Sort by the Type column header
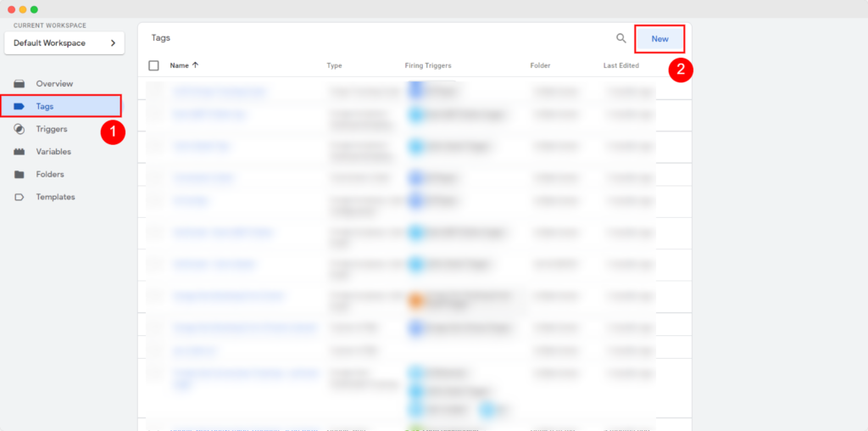The image size is (868, 431). coord(334,65)
